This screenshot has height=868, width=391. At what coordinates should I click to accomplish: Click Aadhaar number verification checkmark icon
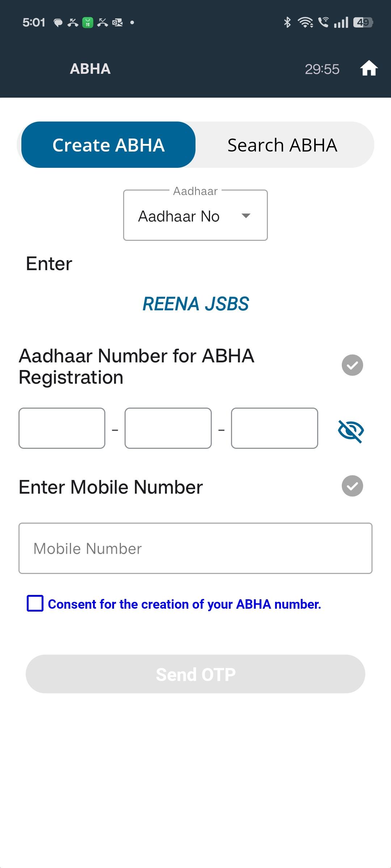pyautogui.click(x=352, y=365)
